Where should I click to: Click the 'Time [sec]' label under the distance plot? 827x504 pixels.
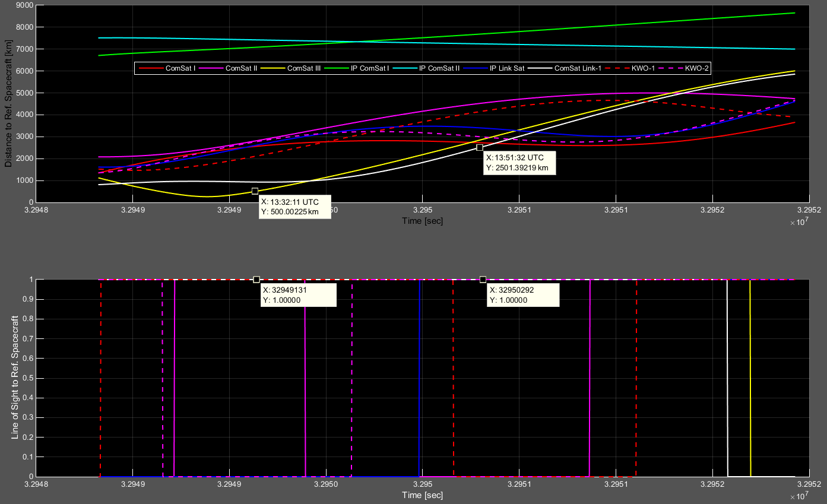(x=422, y=221)
